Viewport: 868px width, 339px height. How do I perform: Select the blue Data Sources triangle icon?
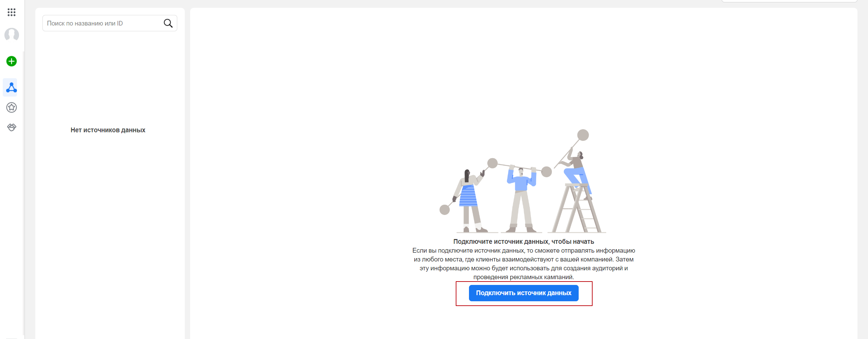[x=12, y=87]
